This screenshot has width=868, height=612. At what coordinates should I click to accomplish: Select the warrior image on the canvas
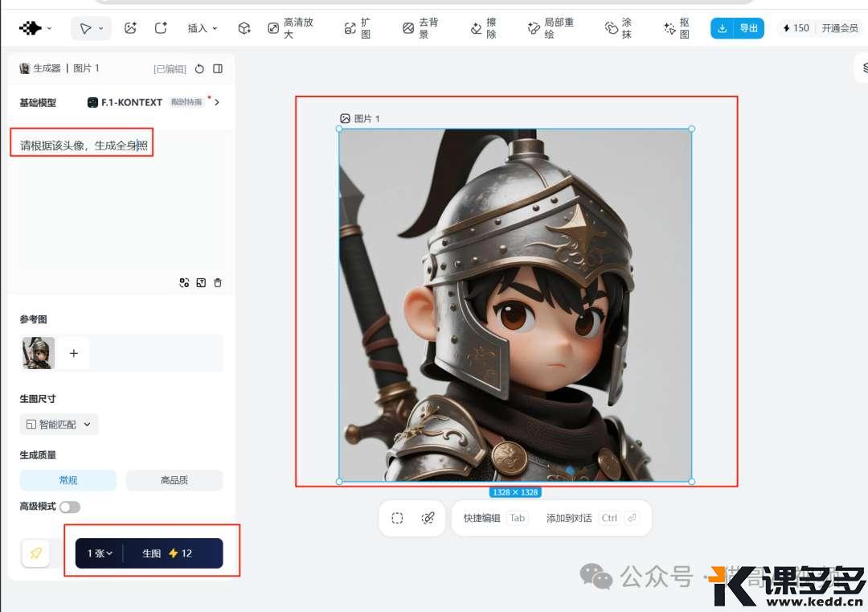(x=515, y=305)
